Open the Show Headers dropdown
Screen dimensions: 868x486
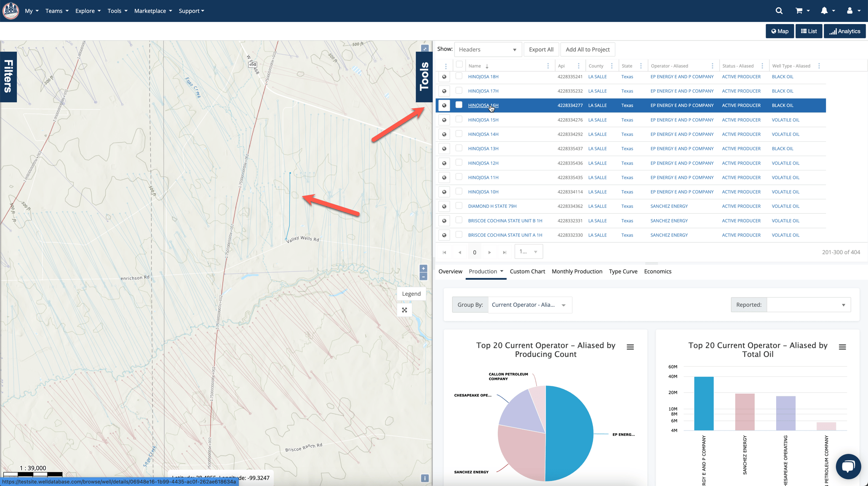488,49
